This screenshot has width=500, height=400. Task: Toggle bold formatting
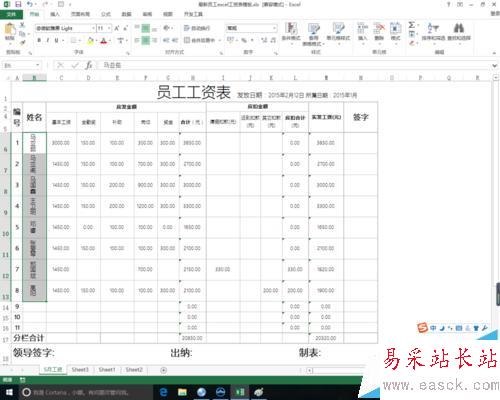click(x=39, y=40)
